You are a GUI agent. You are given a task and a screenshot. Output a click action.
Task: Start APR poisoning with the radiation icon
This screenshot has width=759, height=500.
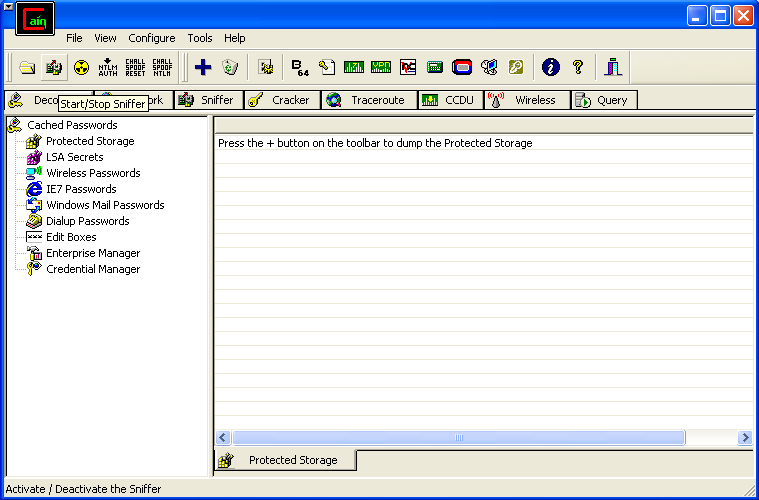pos(81,67)
